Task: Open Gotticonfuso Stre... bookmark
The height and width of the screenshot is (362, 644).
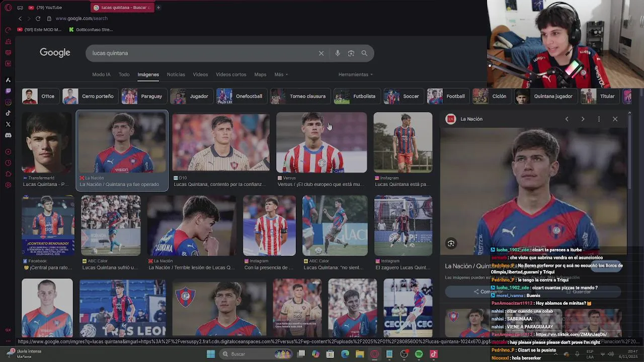Action: (x=91, y=30)
